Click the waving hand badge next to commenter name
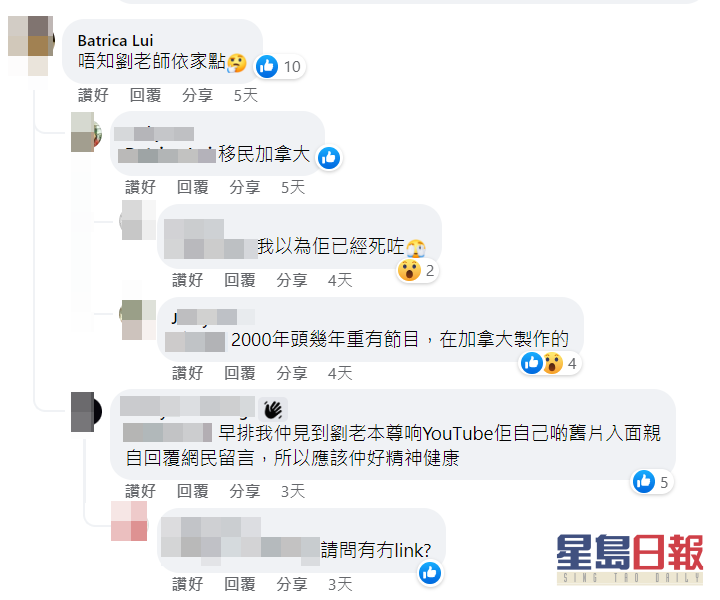This screenshot has width=720, height=600. coord(273,409)
